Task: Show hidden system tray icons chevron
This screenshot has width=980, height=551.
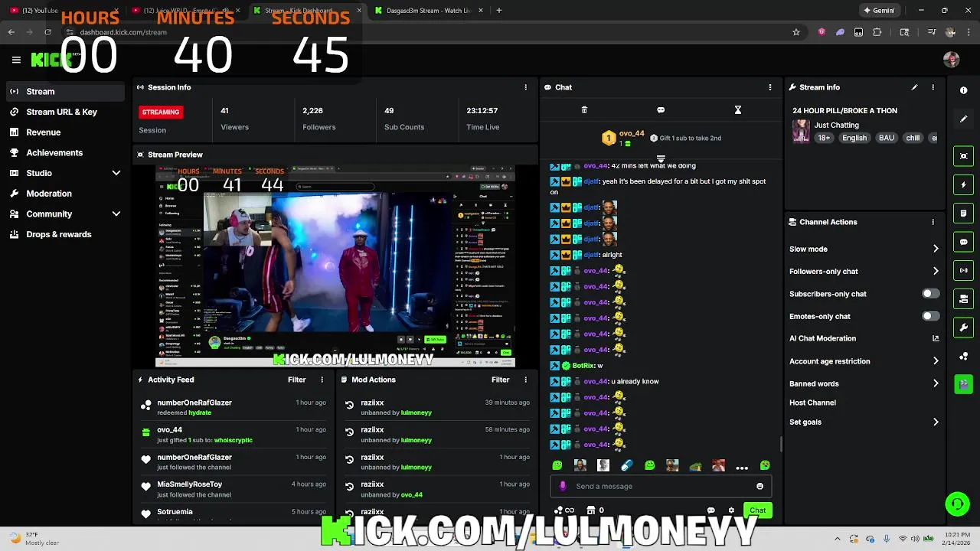Action: 837,539
